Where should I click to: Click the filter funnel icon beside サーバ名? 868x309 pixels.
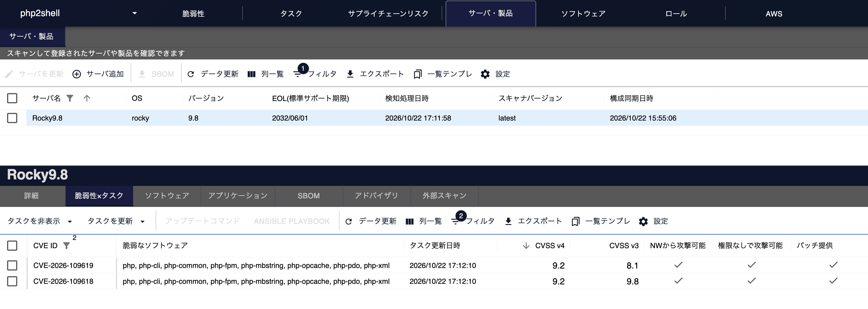point(70,98)
